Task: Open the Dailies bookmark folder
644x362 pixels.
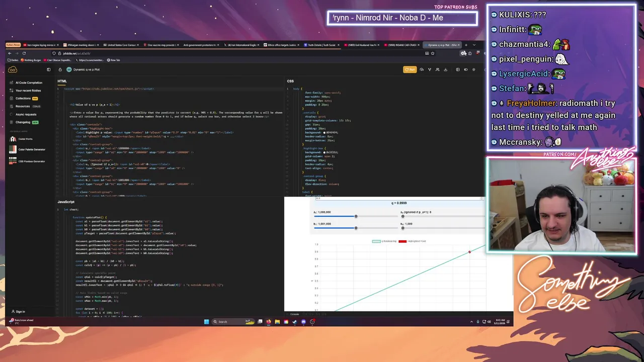Action: [13, 60]
